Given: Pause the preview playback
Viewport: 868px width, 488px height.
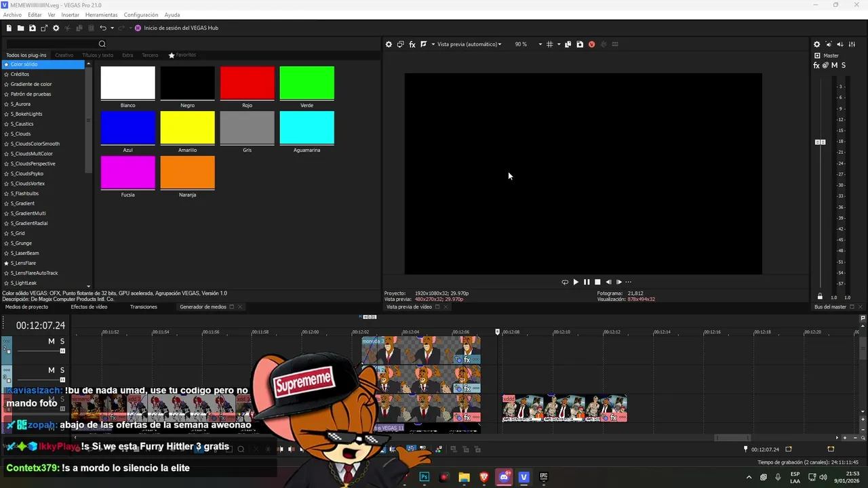Looking at the screenshot, I should tap(587, 282).
